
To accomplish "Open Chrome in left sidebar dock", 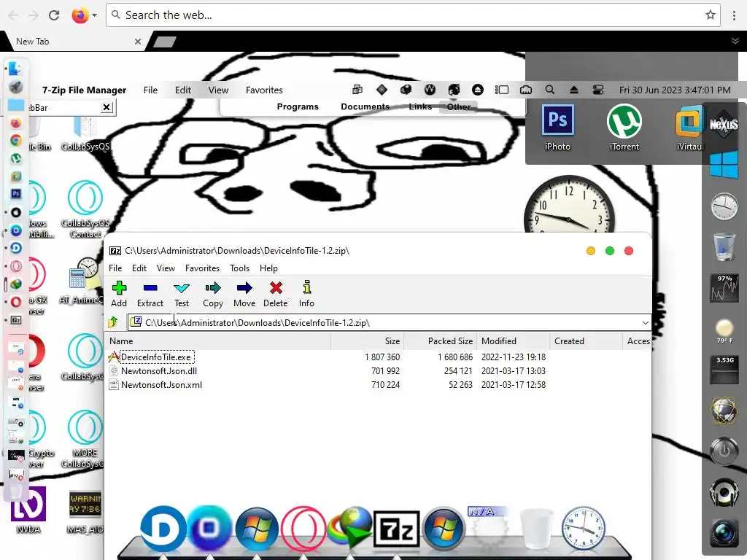I will (16, 141).
